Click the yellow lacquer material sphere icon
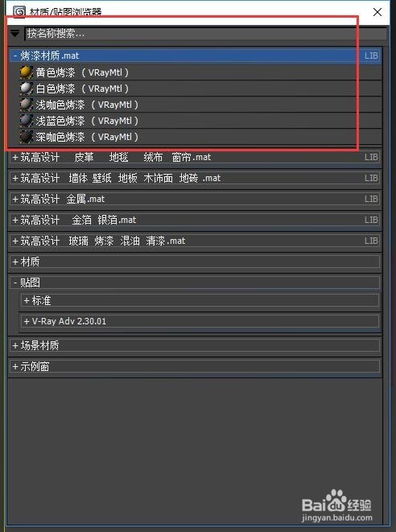The height and width of the screenshot is (532, 396). pyautogui.click(x=26, y=72)
